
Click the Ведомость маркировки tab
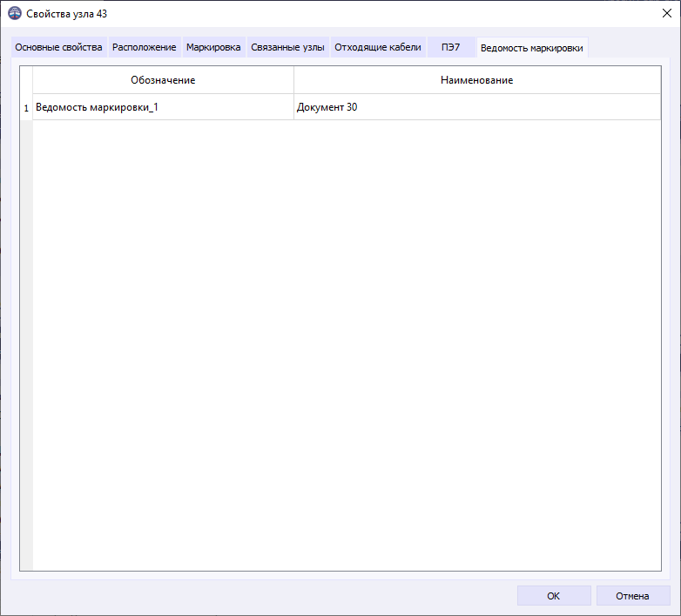pyautogui.click(x=531, y=48)
